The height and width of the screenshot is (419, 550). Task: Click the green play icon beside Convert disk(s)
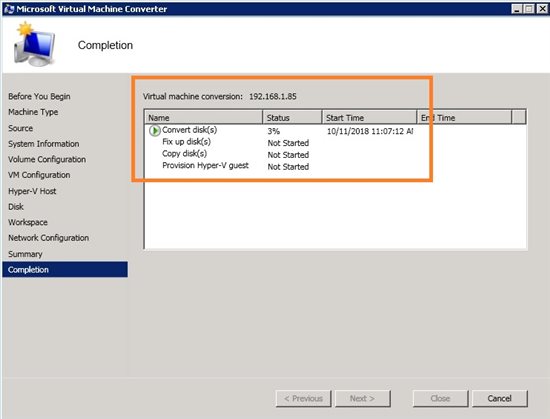coord(154,130)
